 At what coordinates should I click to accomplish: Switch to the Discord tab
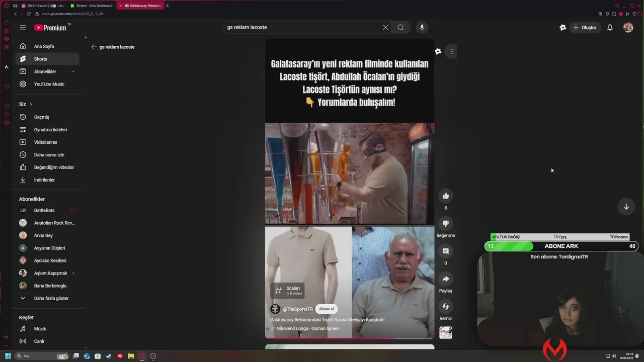(43, 6)
